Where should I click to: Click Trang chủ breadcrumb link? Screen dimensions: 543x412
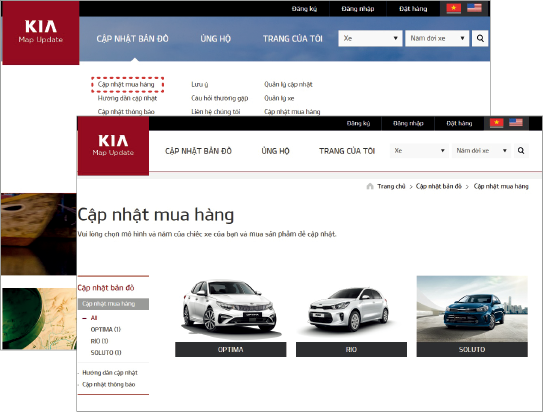(x=391, y=186)
